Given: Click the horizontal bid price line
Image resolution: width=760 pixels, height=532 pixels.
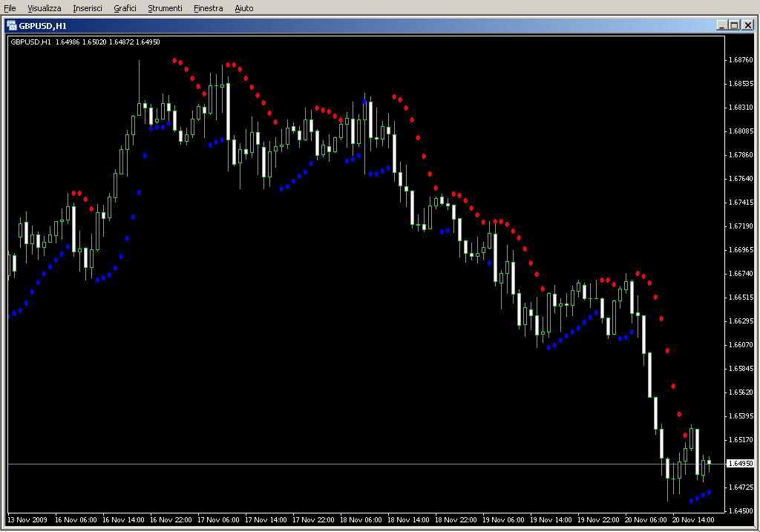Looking at the screenshot, I should click(x=367, y=464).
